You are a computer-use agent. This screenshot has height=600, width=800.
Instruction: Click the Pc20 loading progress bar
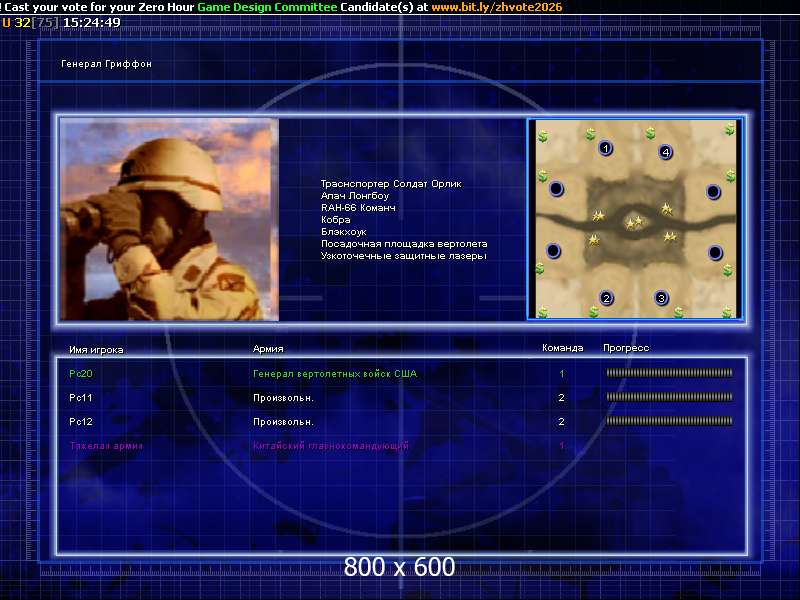coord(669,373)
